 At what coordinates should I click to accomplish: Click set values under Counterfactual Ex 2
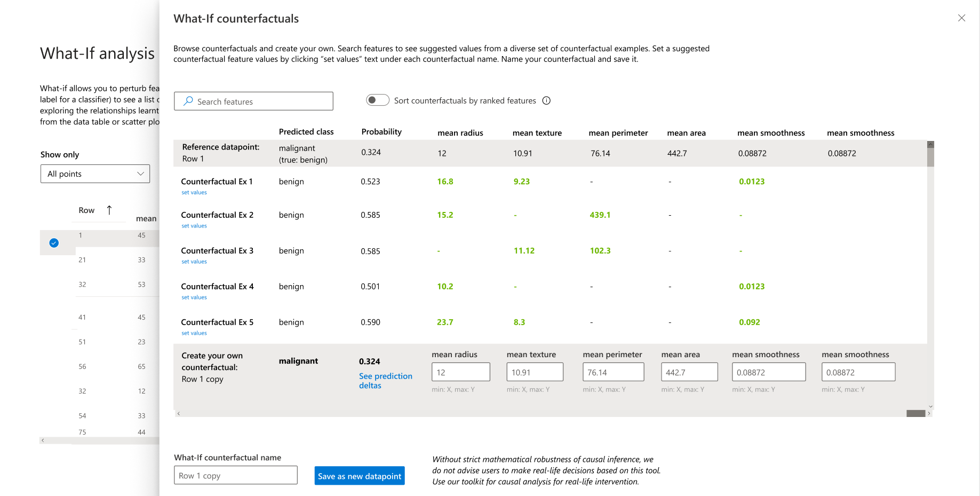click(x=194, y=226)
